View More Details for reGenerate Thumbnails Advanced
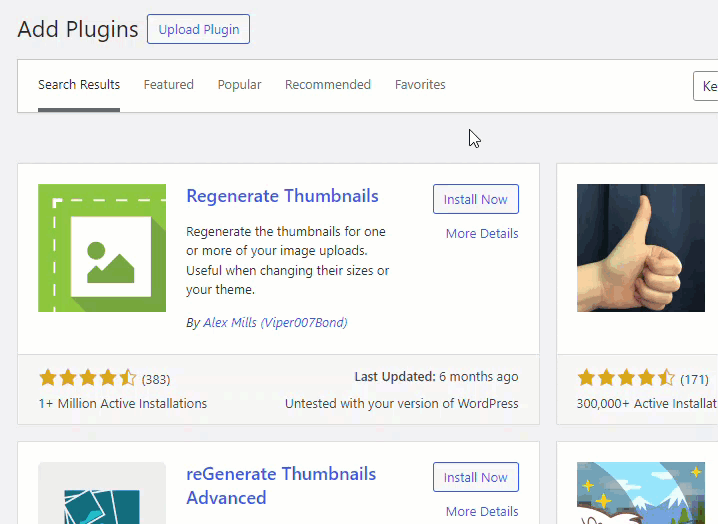The width and height of the screenshot is (718, 524). click(x=482, y=511)
